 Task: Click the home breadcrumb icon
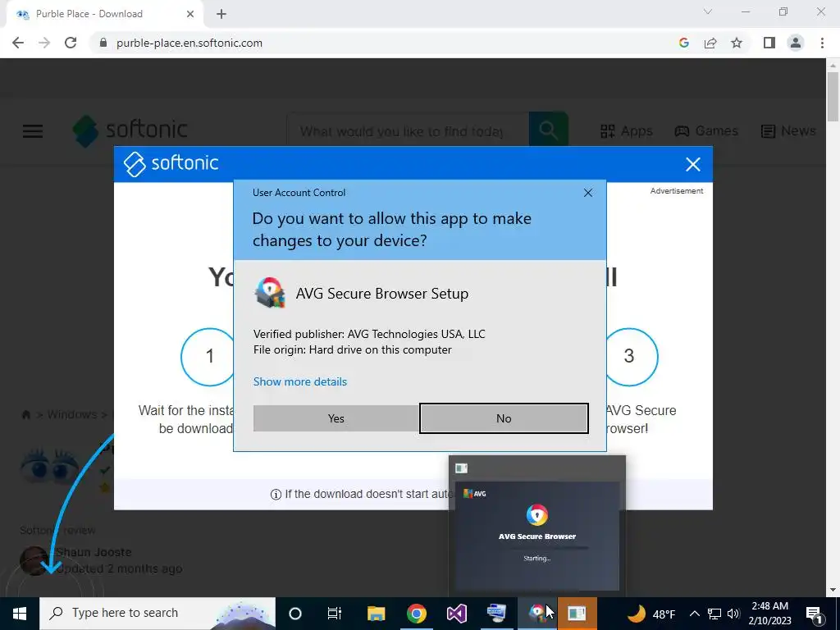[x=25, y=414]
